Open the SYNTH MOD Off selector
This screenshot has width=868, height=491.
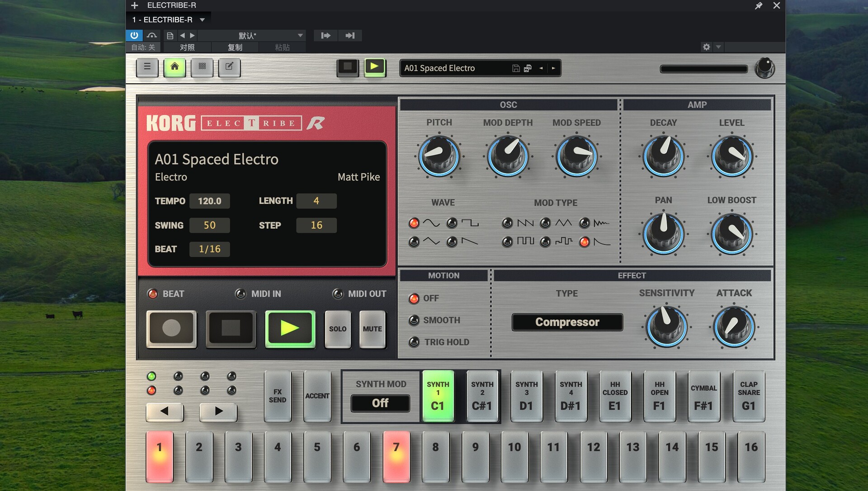pyautogui.click(x=380, y=403)
